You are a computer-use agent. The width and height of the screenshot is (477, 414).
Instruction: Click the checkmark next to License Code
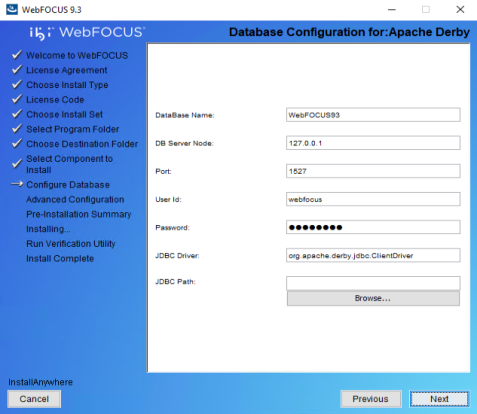pos(17,99)
